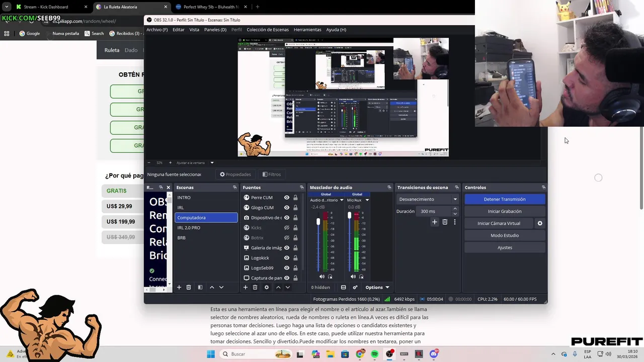
Task: Open source properties gear in the Fuentes toolbar
Action: pyautogui.click(x=266, y=287)
